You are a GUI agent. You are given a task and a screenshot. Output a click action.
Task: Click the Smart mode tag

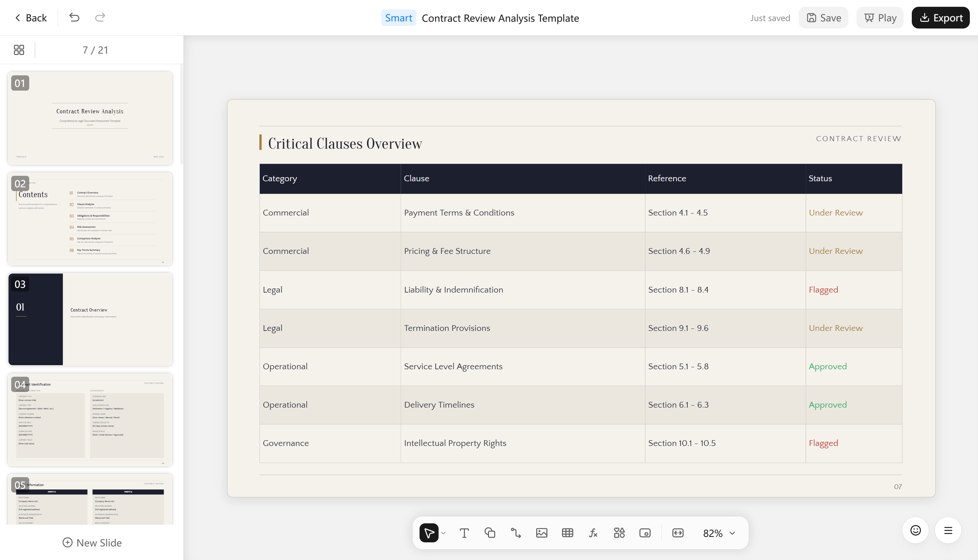tap(399, 18)
